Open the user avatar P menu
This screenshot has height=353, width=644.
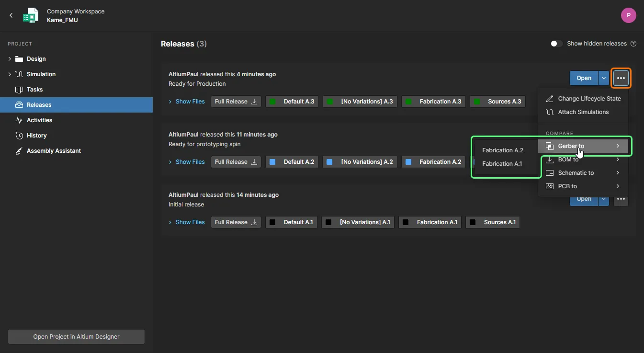click(x=628, y=15)
